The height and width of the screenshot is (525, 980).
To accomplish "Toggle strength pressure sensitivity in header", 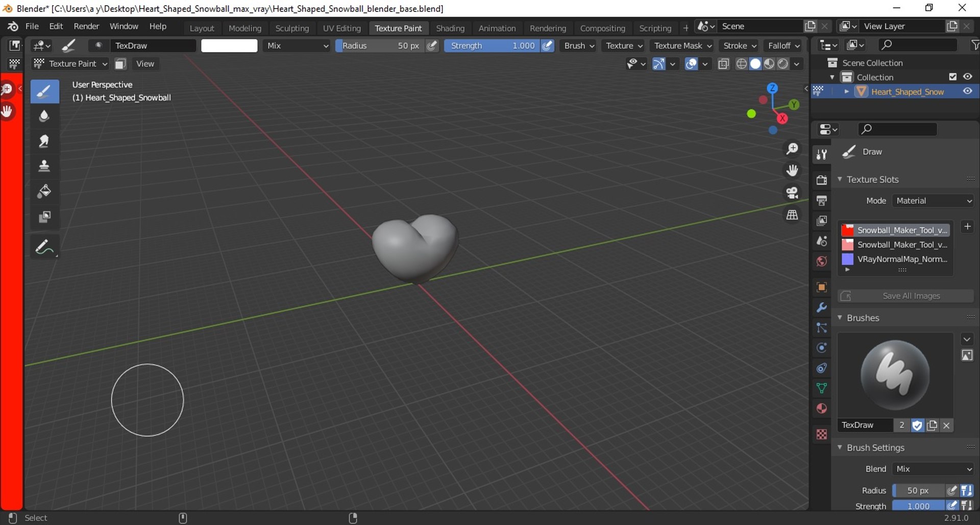I will [548, 45].
